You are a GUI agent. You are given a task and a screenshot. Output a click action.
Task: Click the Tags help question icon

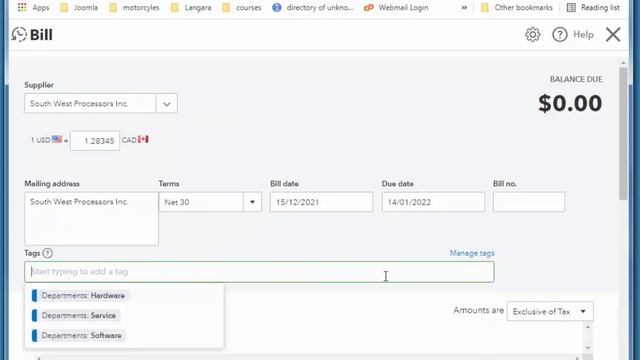(x=47, y=253)
